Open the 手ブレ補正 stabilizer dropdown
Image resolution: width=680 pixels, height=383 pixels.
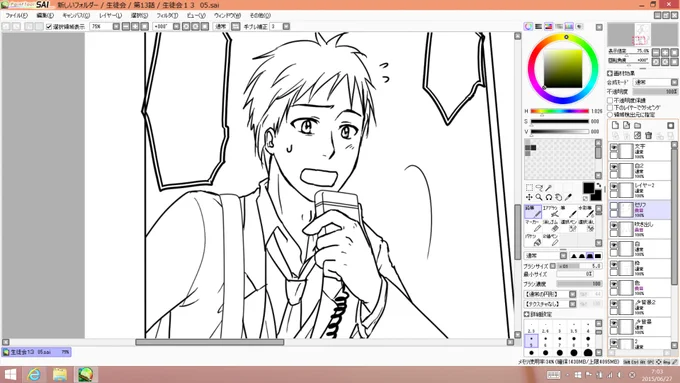[286, 26]
